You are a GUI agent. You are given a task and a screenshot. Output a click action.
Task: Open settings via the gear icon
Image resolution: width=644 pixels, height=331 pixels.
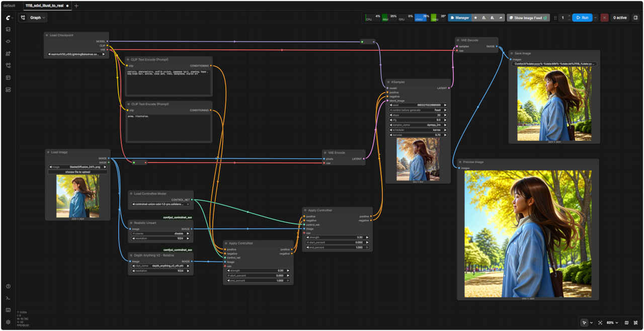click(8, 322)
